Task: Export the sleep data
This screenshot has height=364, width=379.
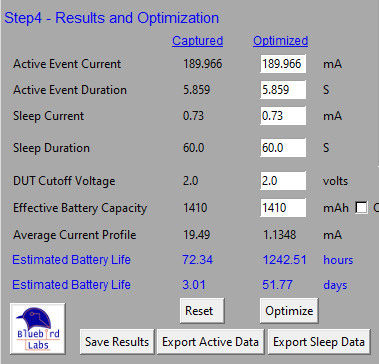Action: (x=319, y=342)
